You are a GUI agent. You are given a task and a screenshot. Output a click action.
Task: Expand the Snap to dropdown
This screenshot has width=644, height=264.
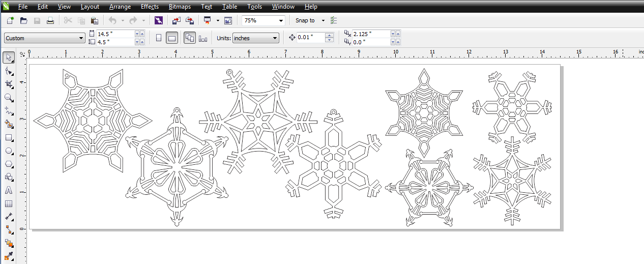pyautogui.click(x=323, y=21)
